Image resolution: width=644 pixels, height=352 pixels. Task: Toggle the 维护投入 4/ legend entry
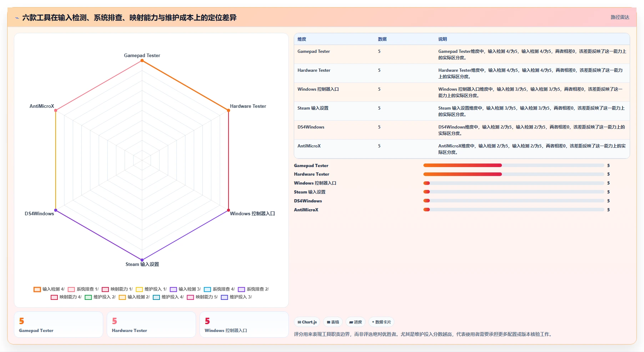click(168, 297)
